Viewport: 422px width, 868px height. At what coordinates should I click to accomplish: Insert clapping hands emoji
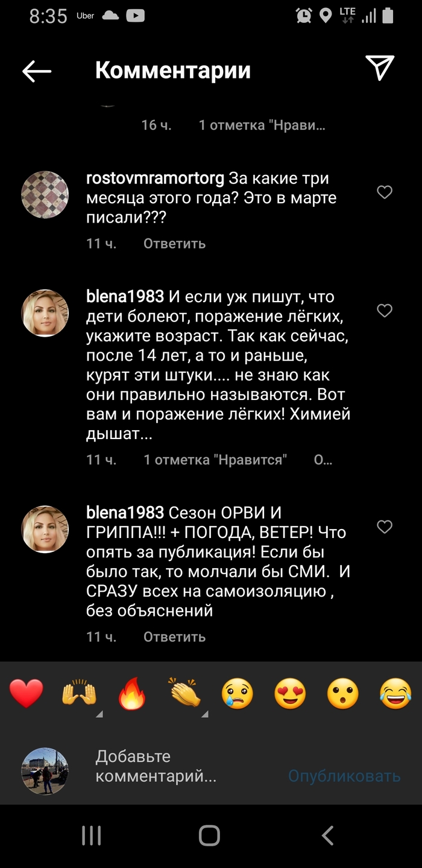pos(185,694)
